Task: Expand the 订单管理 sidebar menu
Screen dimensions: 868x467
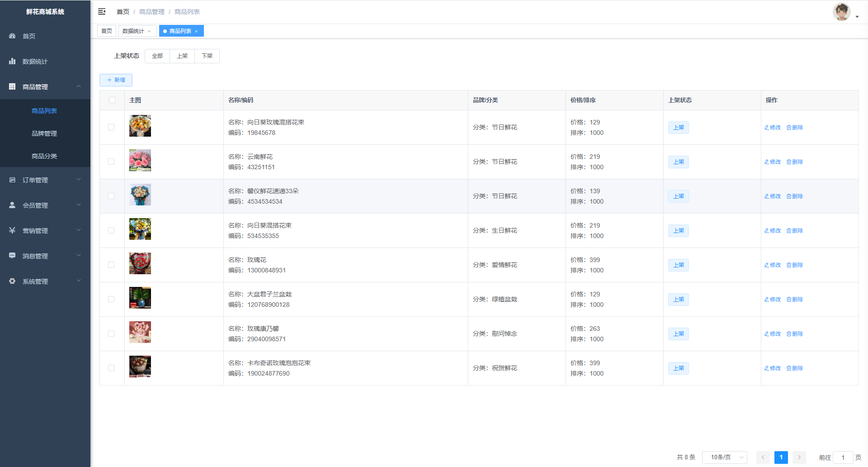Action: (45, 180)
